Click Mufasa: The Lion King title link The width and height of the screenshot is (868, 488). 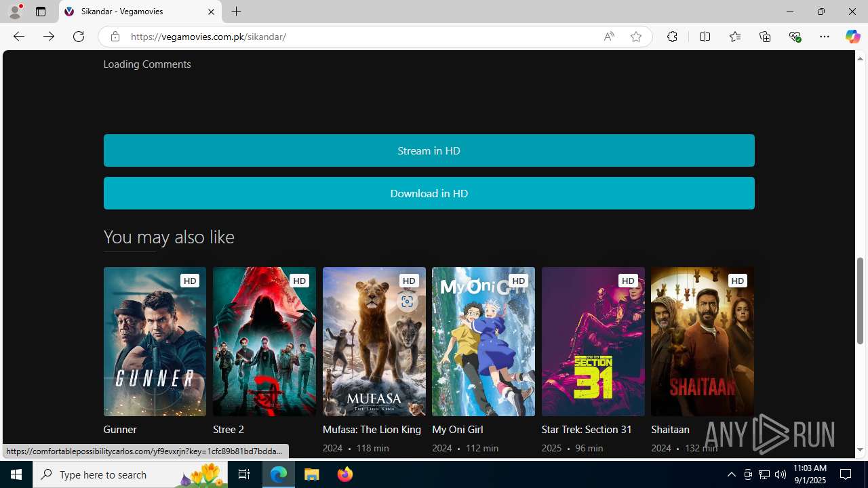pos(372,429)
